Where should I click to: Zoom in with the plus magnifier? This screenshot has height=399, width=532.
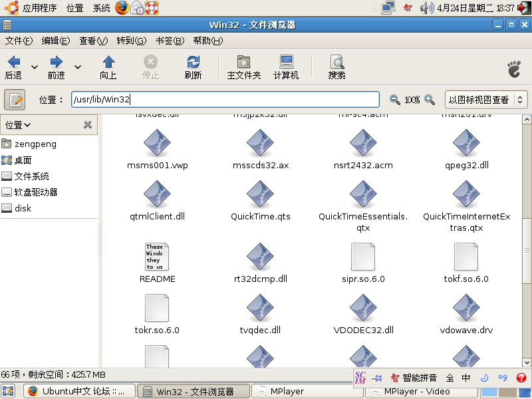430,100
